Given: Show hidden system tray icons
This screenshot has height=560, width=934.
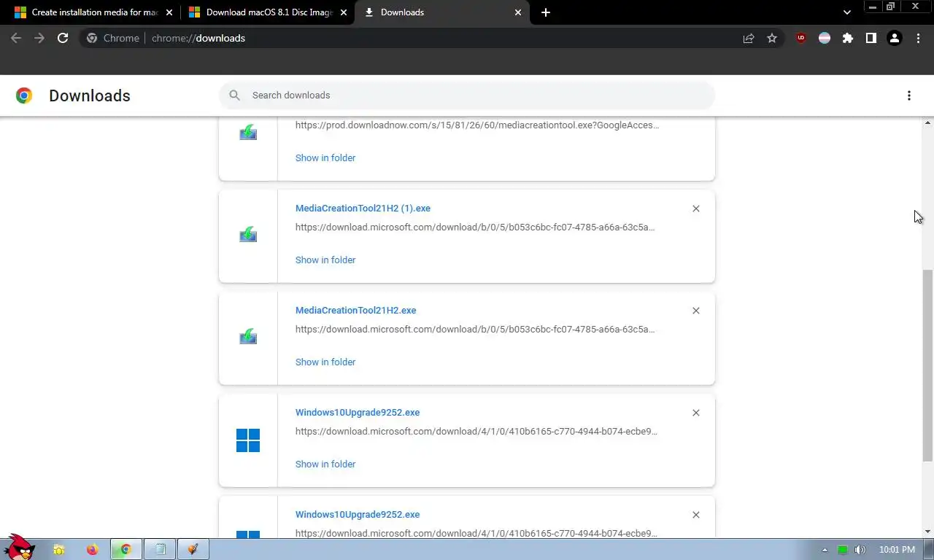Looking at the screenshot, I should click(x=825, y=550).
